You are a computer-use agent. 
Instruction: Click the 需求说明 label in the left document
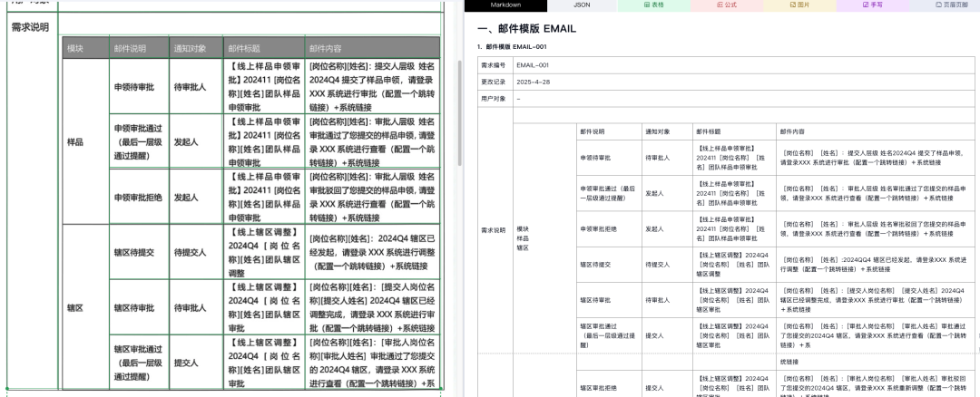(x=30, y=27)
